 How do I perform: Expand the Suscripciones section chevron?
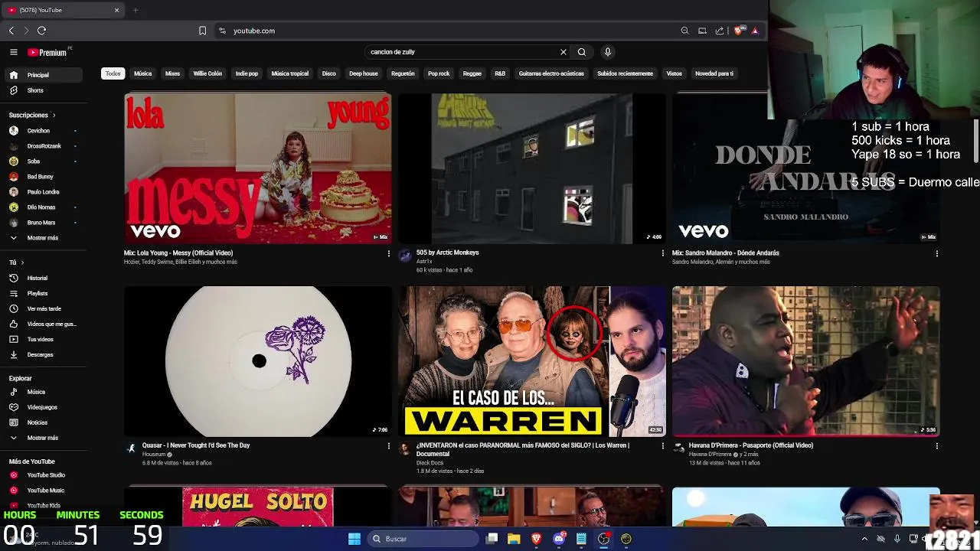click(54, 115)
